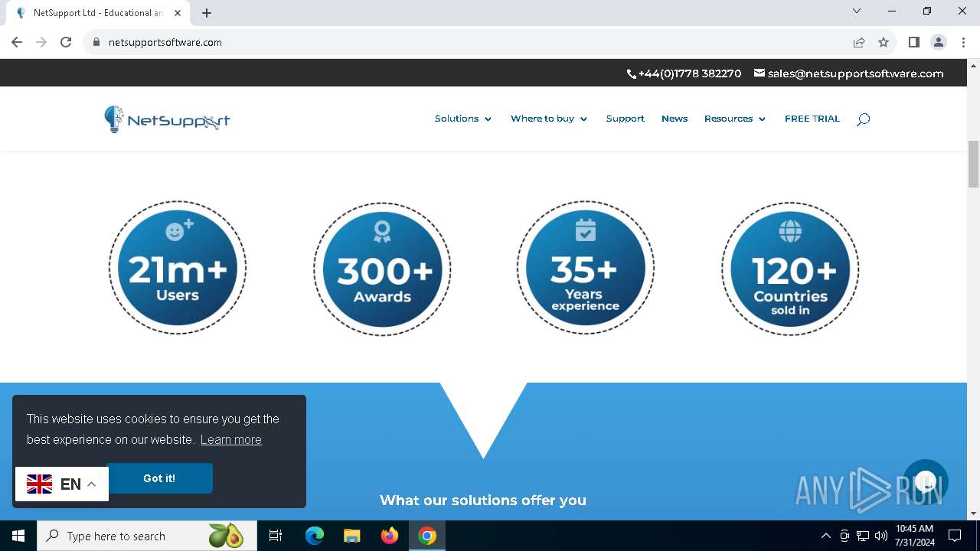The width and height of the screenshot is (980, 551).
Task: Click the NetSupport logo
Action: (167, 119)
